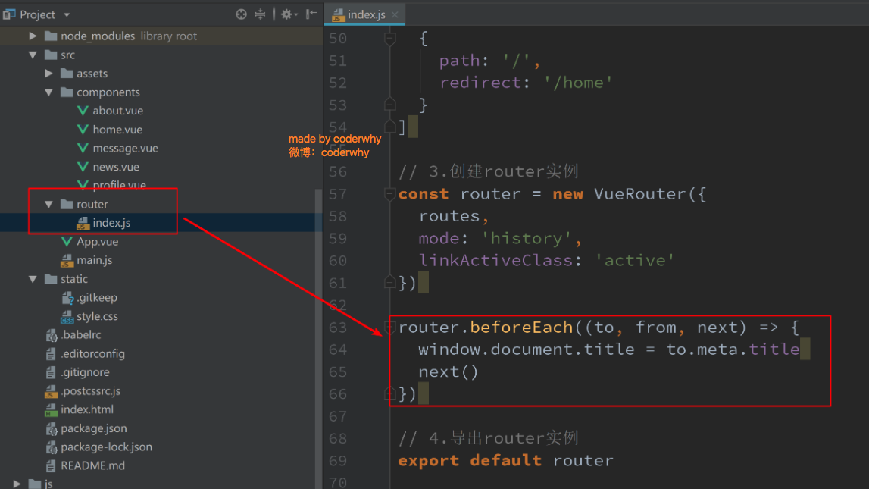
Task: Fold the VueRouter block at line 57
Action: [390, 193]
